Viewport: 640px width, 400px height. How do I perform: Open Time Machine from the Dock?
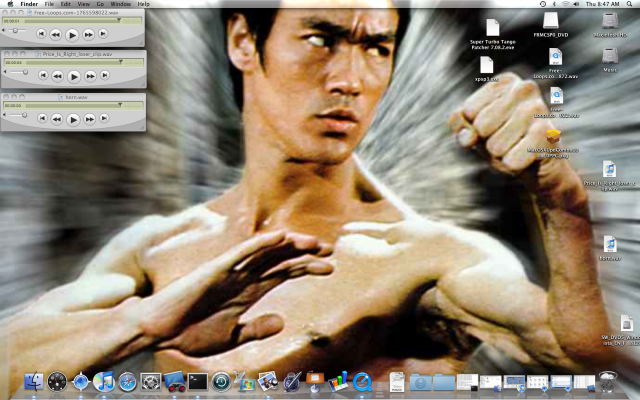tap(221, 382)
